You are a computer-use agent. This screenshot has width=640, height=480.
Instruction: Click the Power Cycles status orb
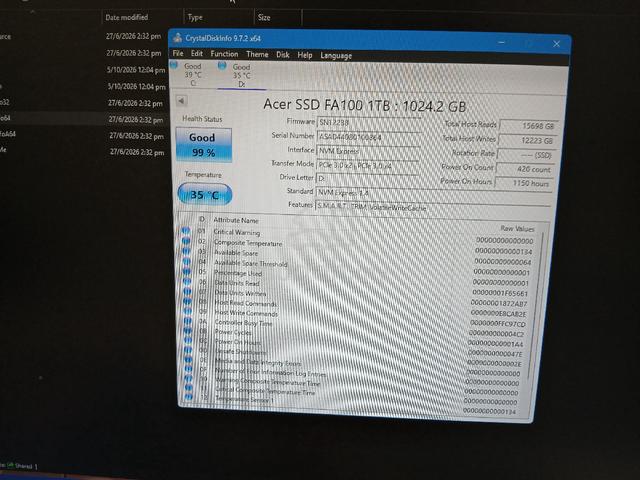pos(188,331)
